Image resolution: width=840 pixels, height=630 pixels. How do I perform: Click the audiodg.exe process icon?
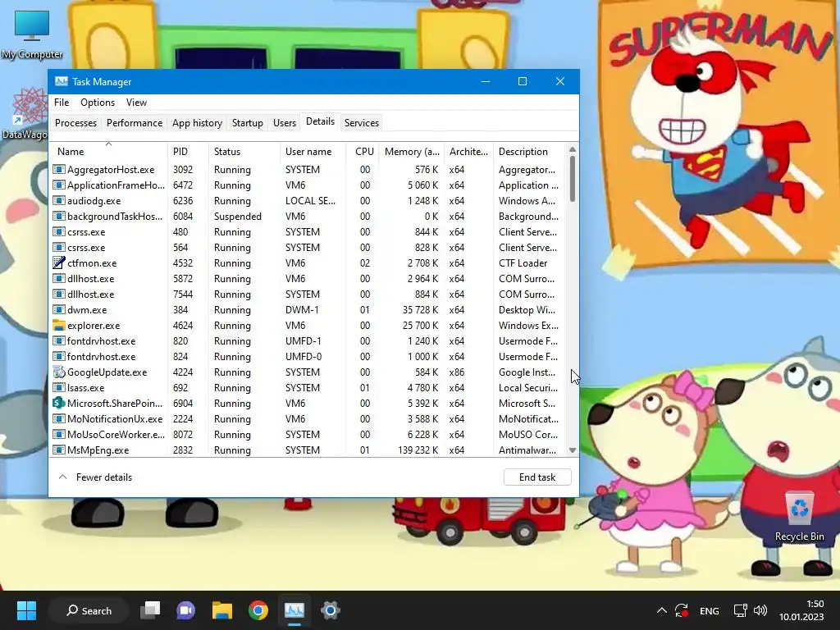(59, 200)
